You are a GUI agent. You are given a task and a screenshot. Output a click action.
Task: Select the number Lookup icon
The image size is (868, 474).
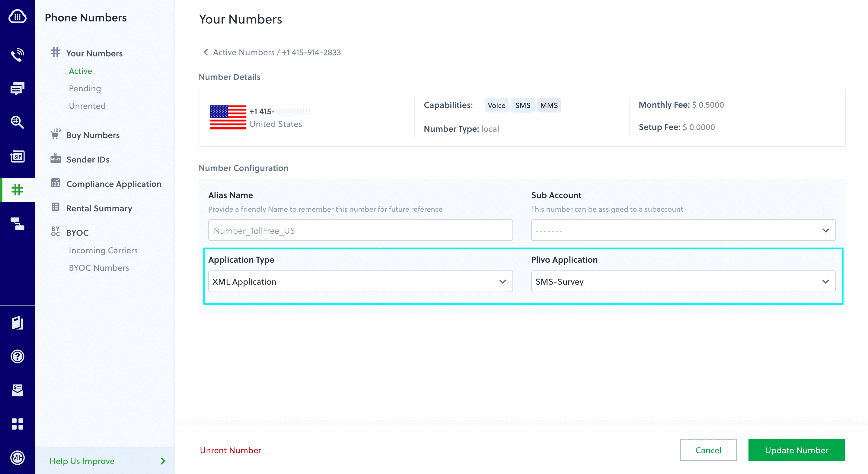18,122
